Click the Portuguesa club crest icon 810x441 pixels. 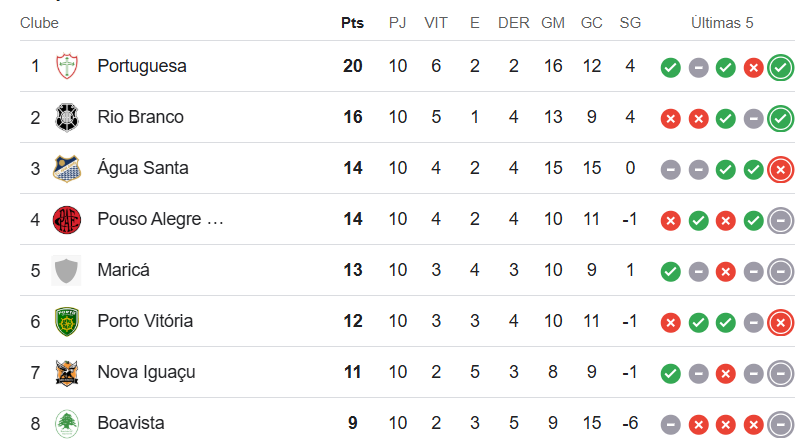pyautogui.click(x=67, y=66)
